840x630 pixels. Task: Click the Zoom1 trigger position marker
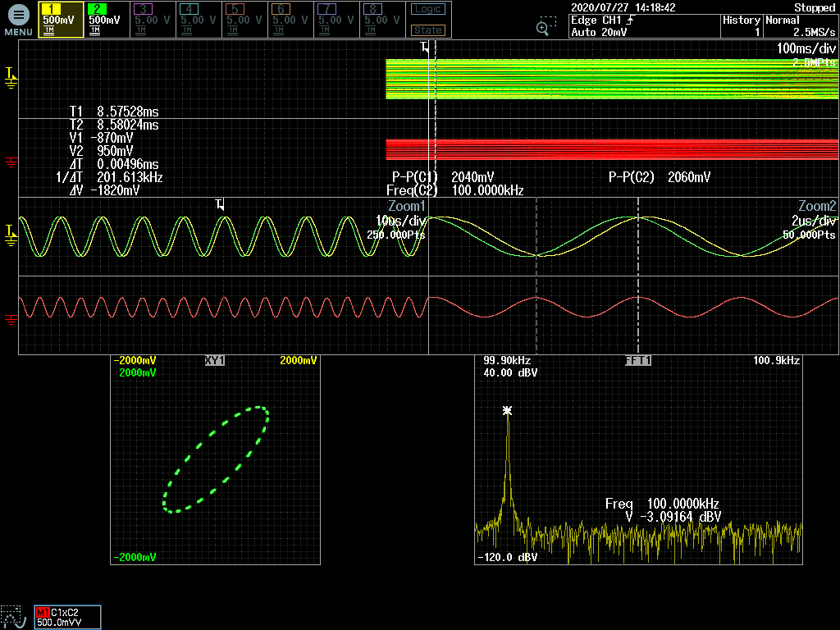pyautogui.click(x=220, y=204)
